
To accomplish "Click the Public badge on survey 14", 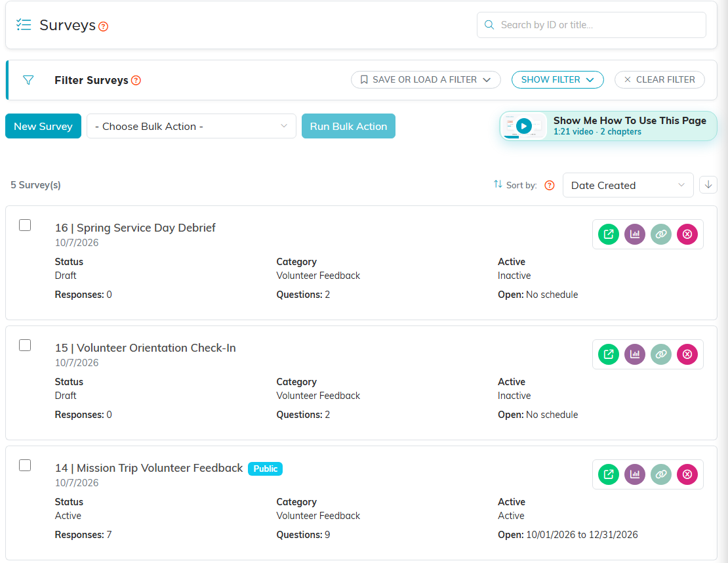I will (265, 469).
